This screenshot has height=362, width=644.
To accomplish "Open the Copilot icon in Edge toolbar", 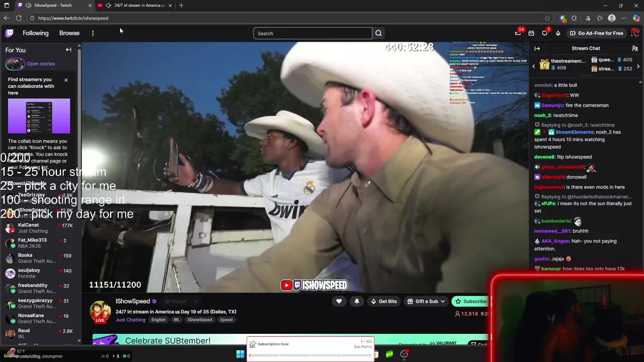I will click(x=636, y=18).
